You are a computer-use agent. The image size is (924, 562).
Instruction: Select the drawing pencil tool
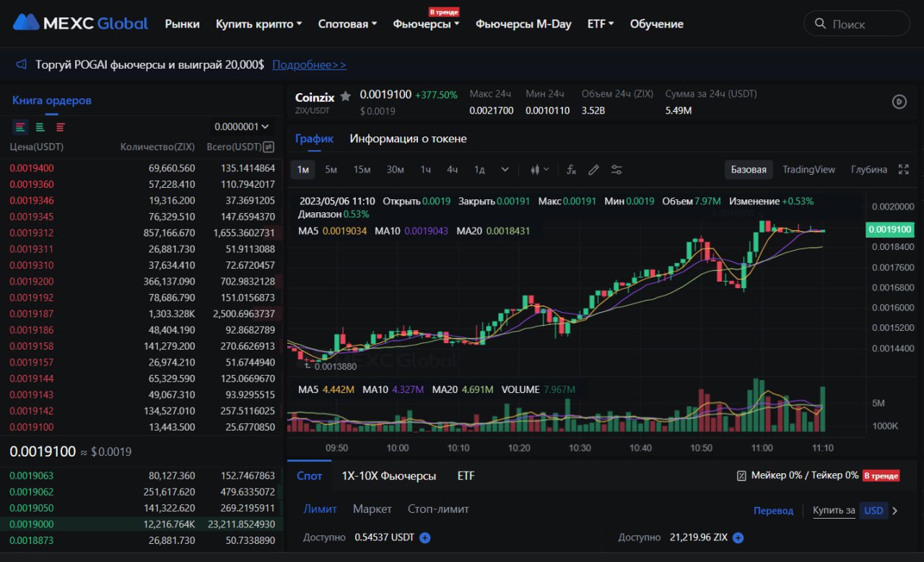pos(594,170)
